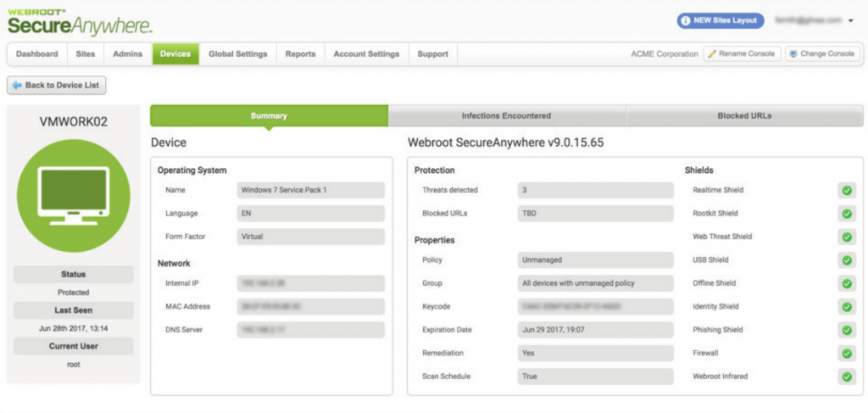This screenshot has width=868, height=413.
Task: Click Back to Device List button
Action: click(x=57, y=86)
